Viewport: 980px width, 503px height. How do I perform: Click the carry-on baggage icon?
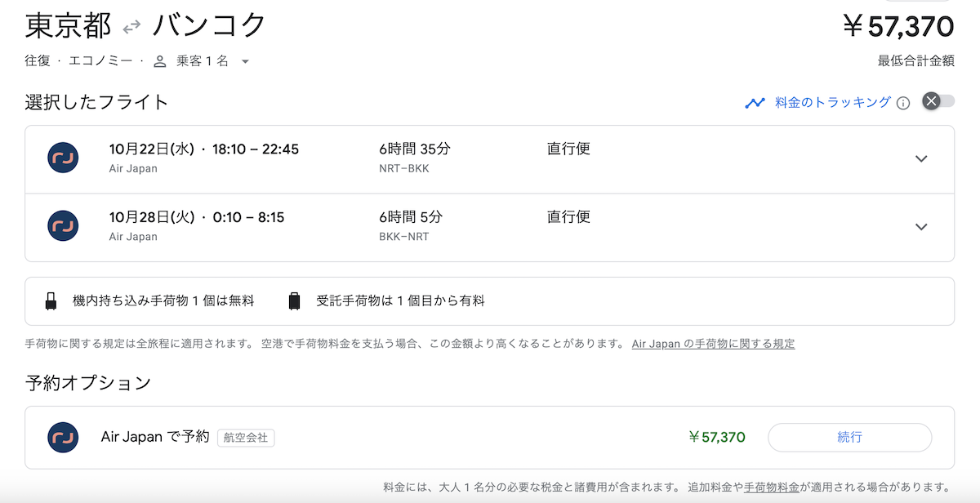[51, 301]
